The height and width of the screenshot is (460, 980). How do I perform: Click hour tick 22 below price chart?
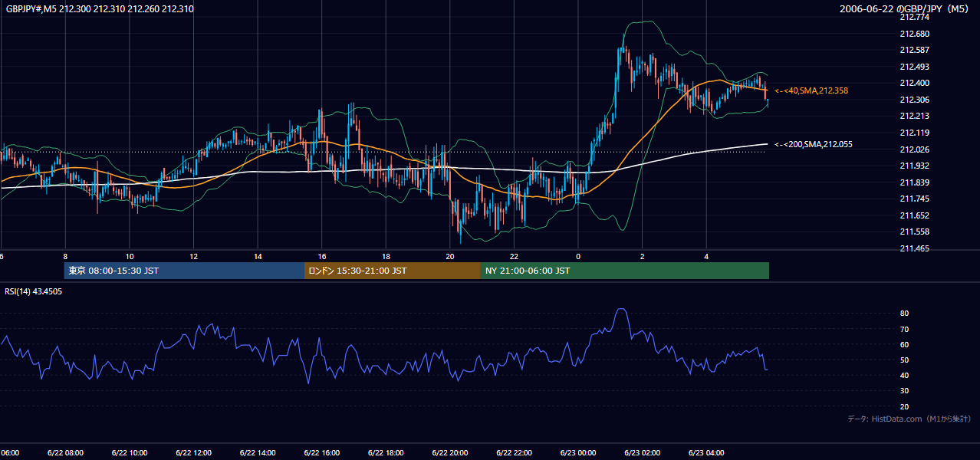[x=514, y=257]
